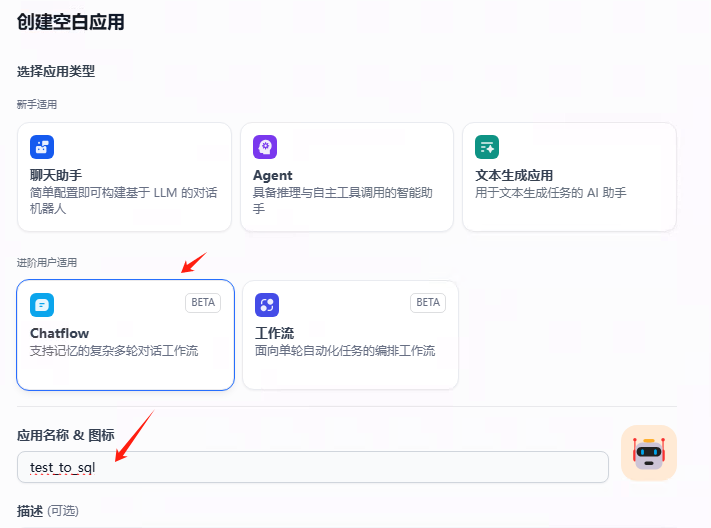The width and height of the screenshot is (711, 528).
Task: Click the purple Agent head icon
Action: [265, 147]
